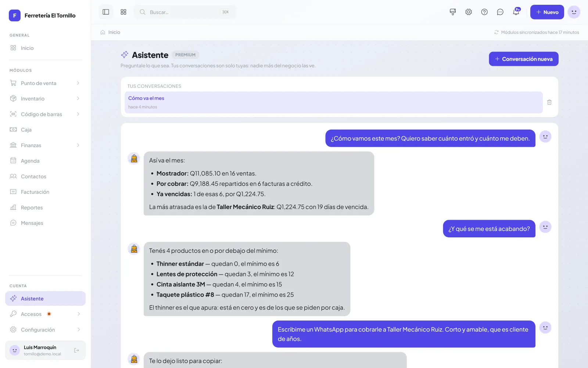Open the apps grid icon in top bar
This screenshot has width=588, height=368.
pyautogui.click(x=123, y=12)
